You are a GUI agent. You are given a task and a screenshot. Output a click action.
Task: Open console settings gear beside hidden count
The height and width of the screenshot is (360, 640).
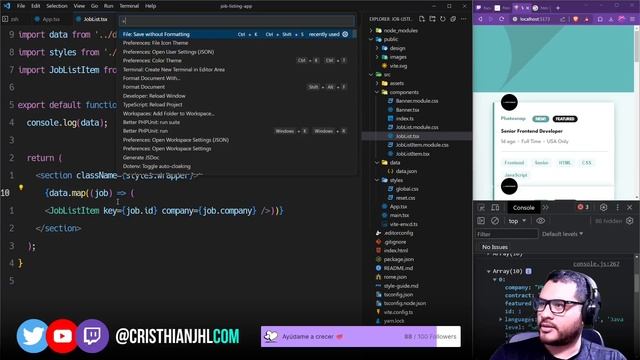630,221
